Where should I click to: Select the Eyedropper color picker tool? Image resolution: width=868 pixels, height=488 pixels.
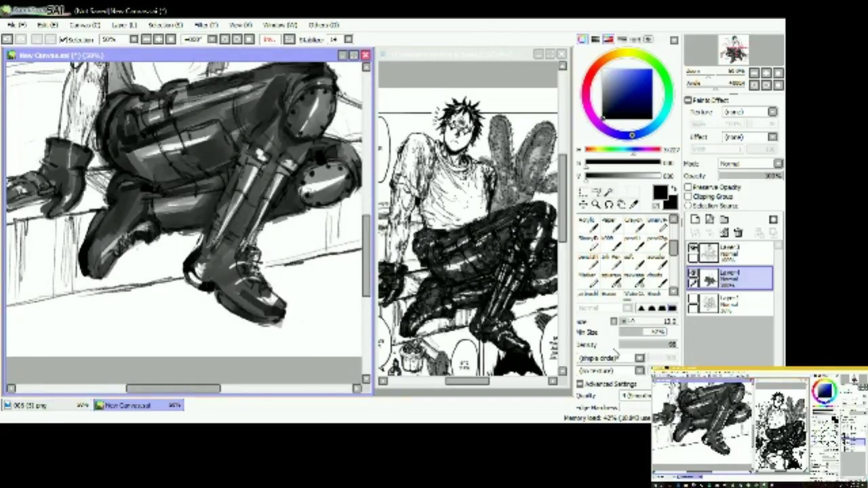[x=633, y=205]
